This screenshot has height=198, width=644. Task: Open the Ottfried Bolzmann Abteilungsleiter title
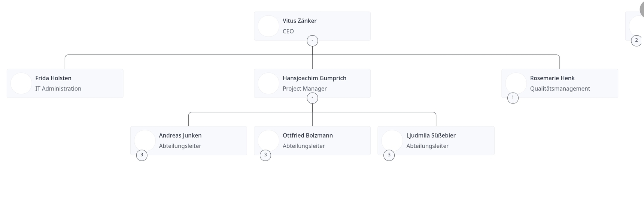(304, 146)
